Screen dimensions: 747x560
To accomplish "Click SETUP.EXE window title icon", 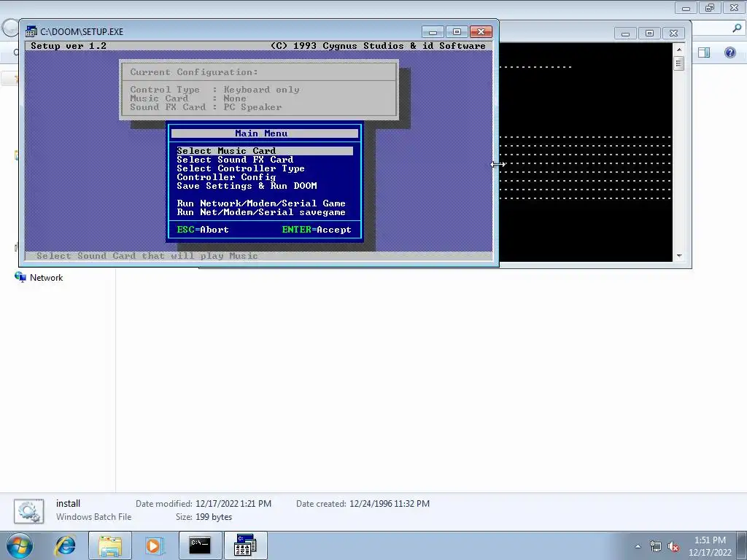I will pyautogui.click(x=31, y=31).
